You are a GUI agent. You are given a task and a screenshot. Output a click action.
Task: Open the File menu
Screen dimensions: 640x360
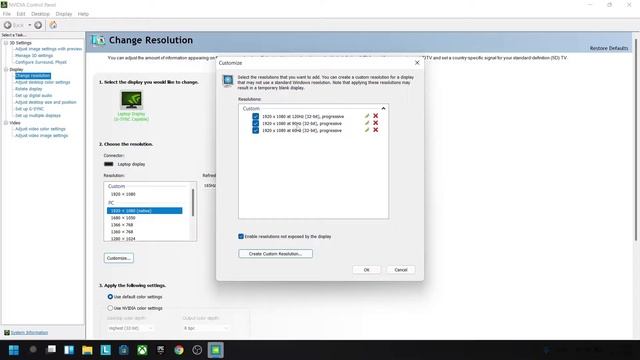7,14
